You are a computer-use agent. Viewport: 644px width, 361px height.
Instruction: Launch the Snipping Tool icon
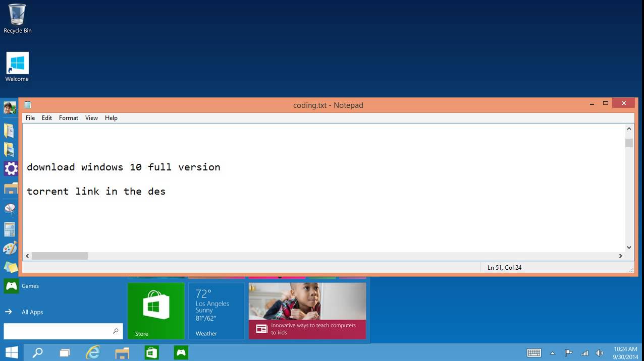click(10, 209)
